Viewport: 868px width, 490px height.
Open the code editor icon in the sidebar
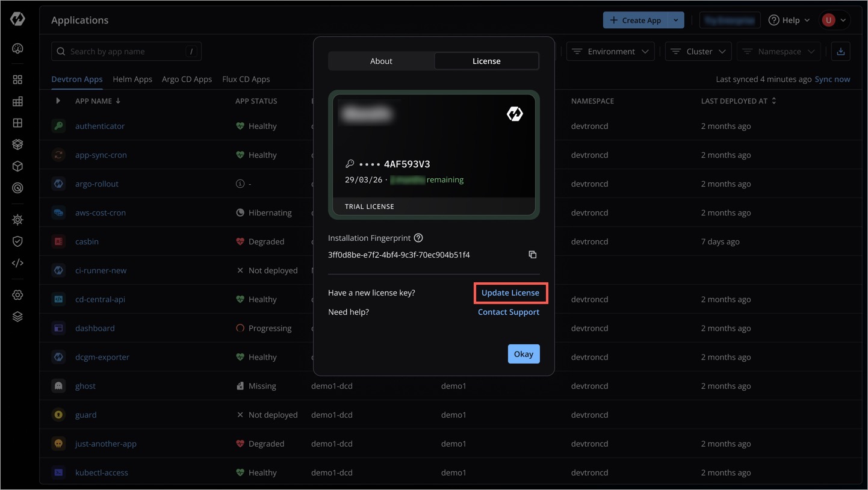coord(17,262)
